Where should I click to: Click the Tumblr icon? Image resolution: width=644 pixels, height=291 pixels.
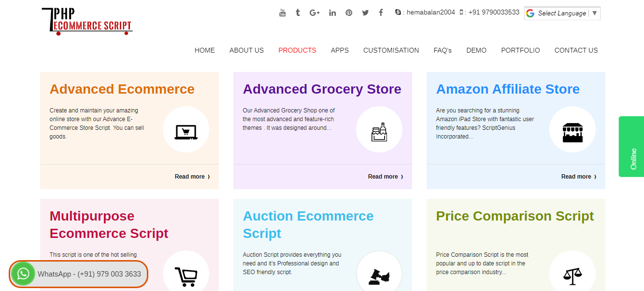(x=298, y=13)
